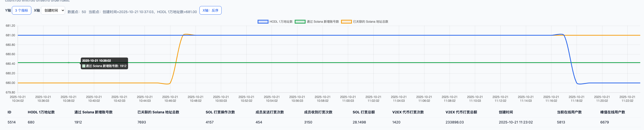Viewport: 644px width, 130px height.
Task: Click the green data point at 10:38:02
Action: tap(68, 62)
